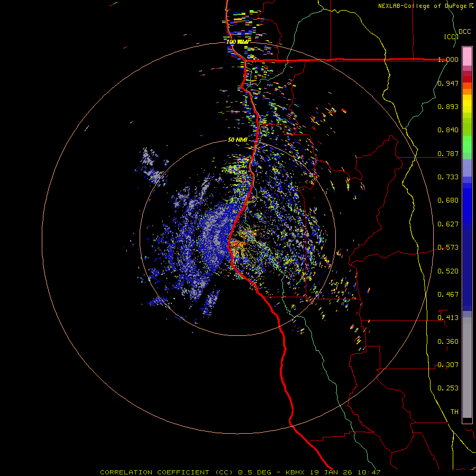
Task: Select the 0.680 scale value
Action: point(448,200)
